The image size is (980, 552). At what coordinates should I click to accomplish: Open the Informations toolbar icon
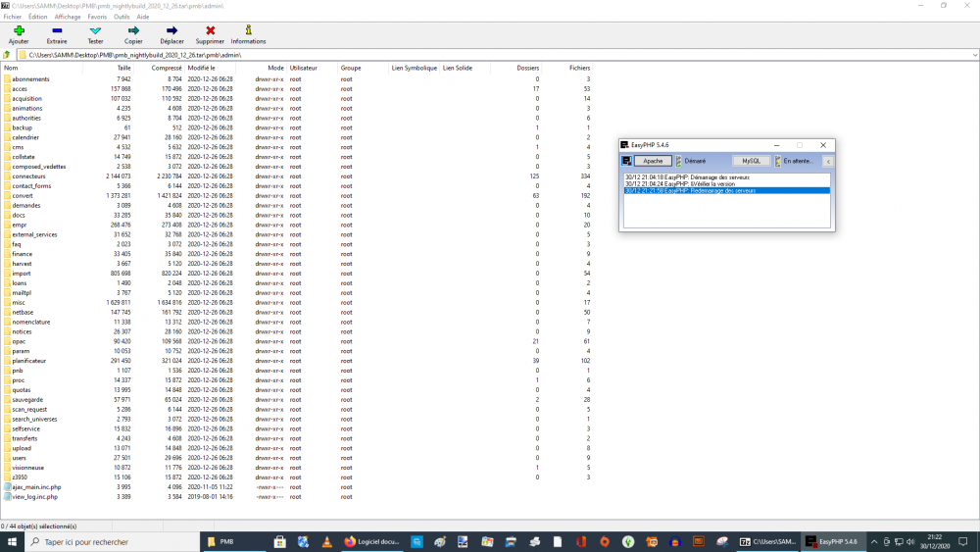(x=248, y=31)
